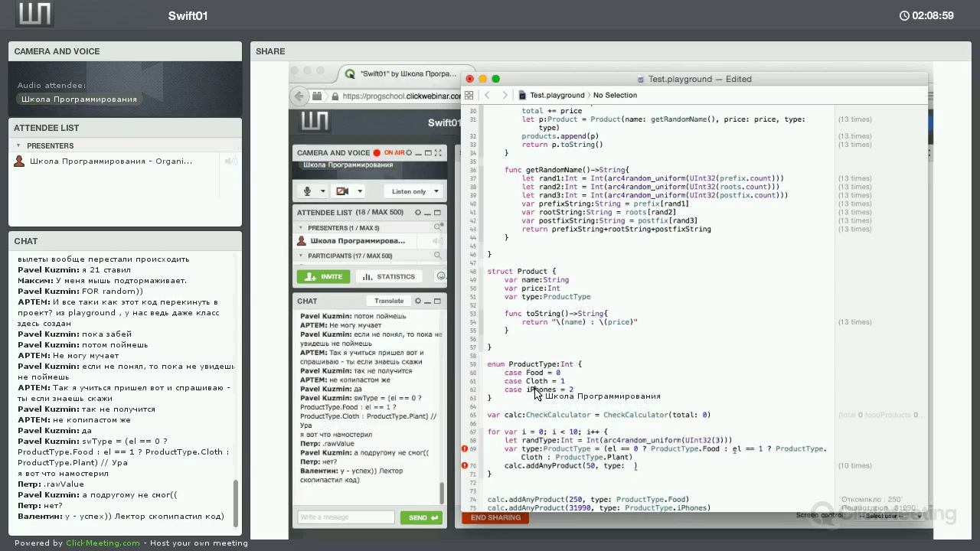The image size is (980, 551).
Task: Open the Screen control Select user dropdown
Action: (x=890, y=516)
